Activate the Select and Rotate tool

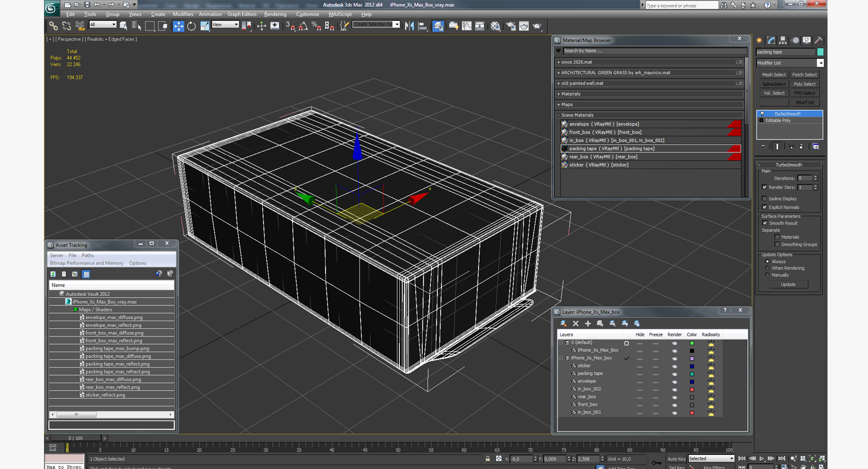[x=191, y=26]
